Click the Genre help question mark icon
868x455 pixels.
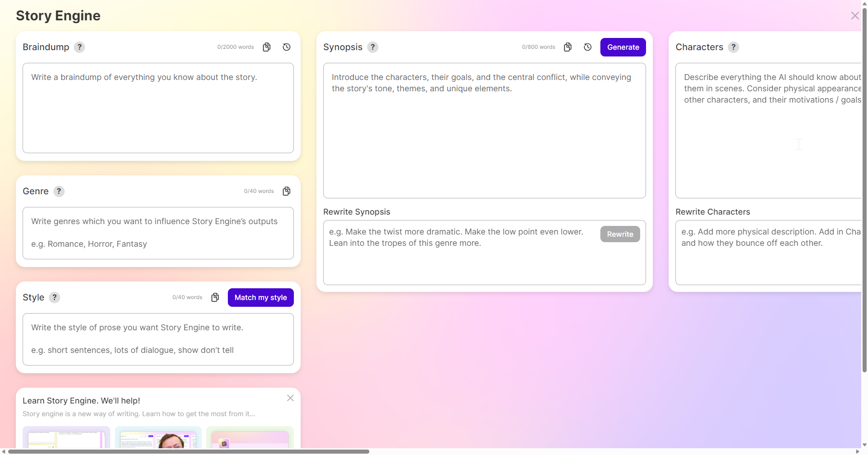click(x=59, y=191)
